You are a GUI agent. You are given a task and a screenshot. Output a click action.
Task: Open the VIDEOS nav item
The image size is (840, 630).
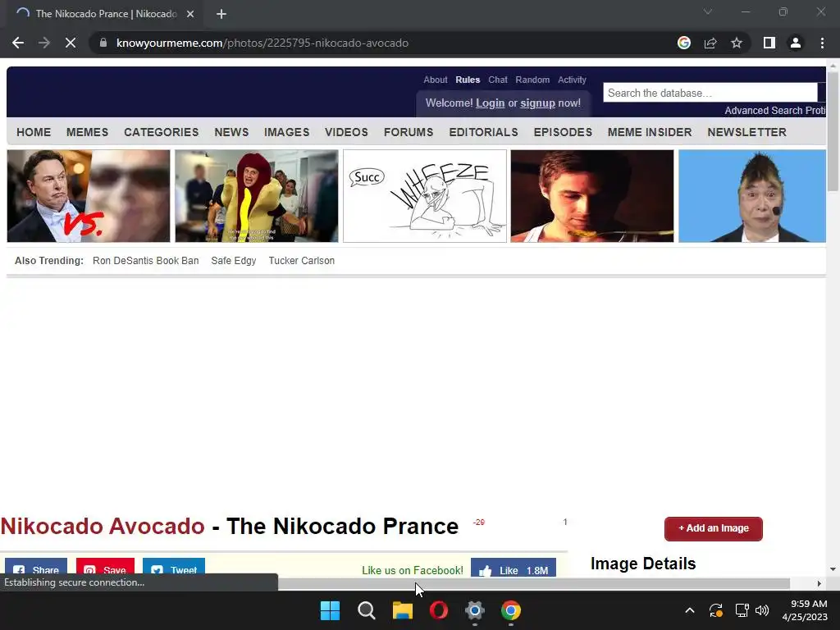pos(346,132)
